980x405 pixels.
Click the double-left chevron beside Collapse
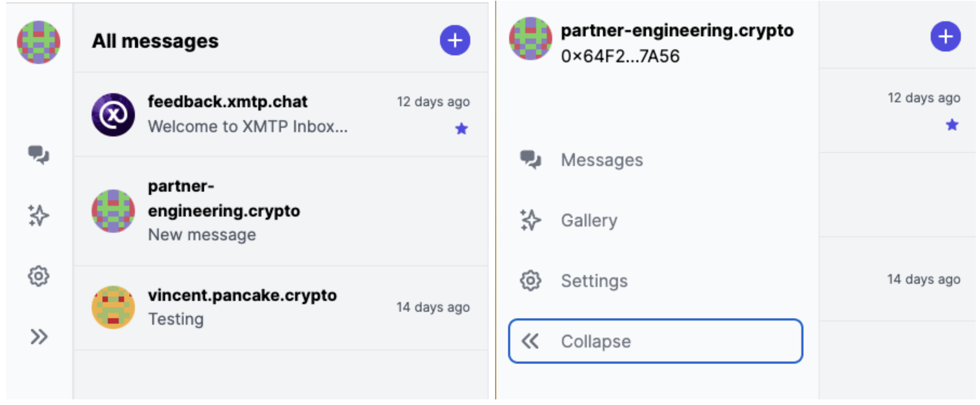coord(531,341)
